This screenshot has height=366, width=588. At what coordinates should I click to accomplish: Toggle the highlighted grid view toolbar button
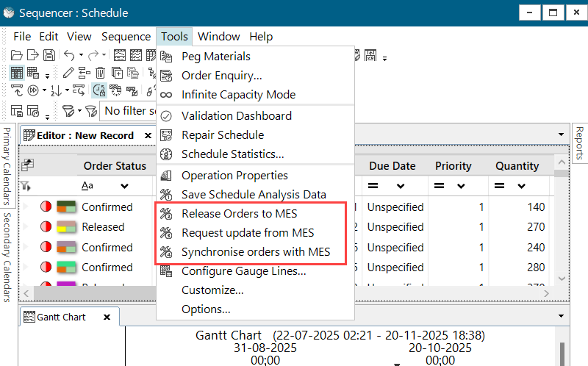(x=16, y=73)
